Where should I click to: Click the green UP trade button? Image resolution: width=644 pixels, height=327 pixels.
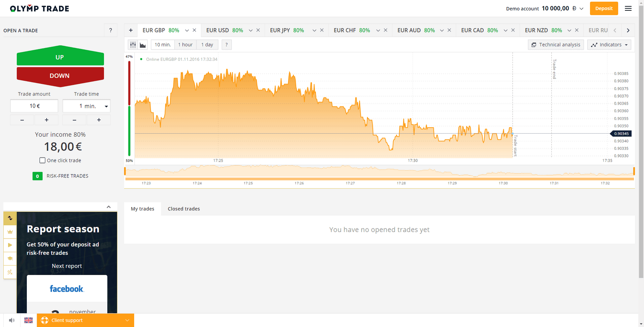click(x=60, y=56)
